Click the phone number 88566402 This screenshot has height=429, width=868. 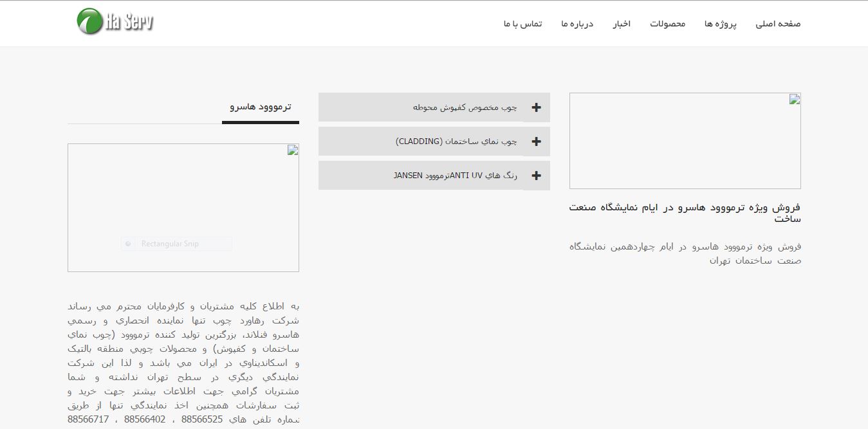click(145, 419)
